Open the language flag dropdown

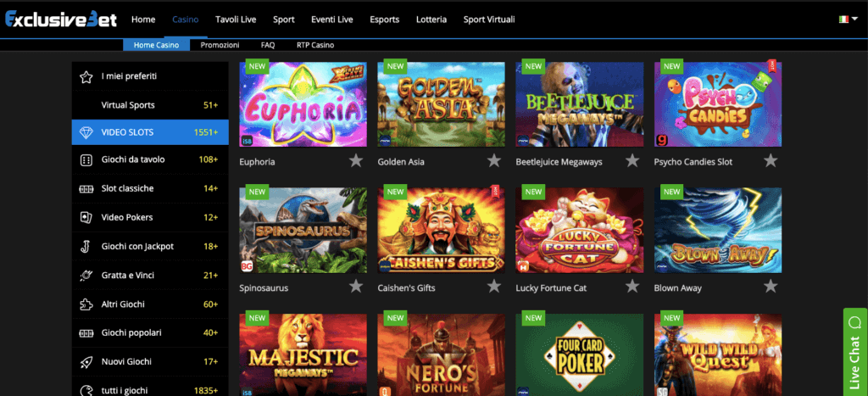pos(848,20)
